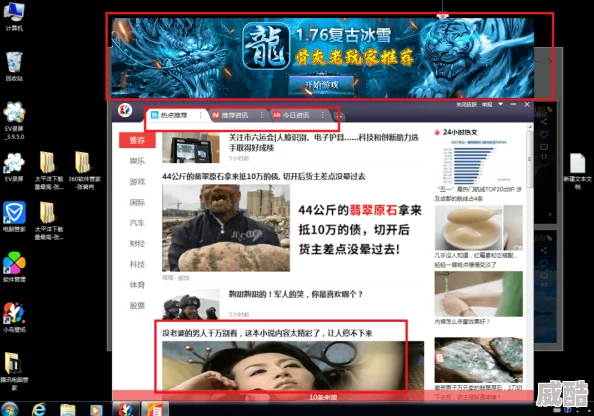
Task: Select the EV录屏_3.9.5.0 installer icon
Action: (x=14, y=120)
